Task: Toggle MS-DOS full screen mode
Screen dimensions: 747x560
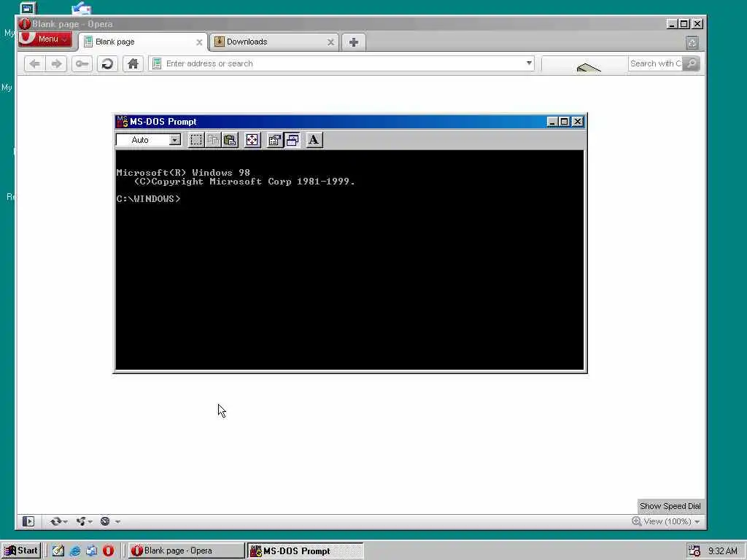Action: pyautogui.click(x=252, y=140)
